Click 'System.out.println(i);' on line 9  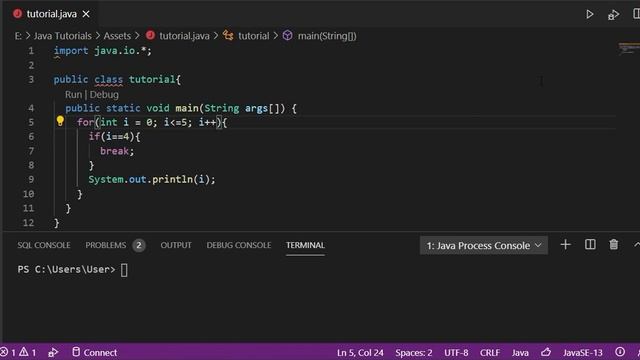tap(152, 180)
